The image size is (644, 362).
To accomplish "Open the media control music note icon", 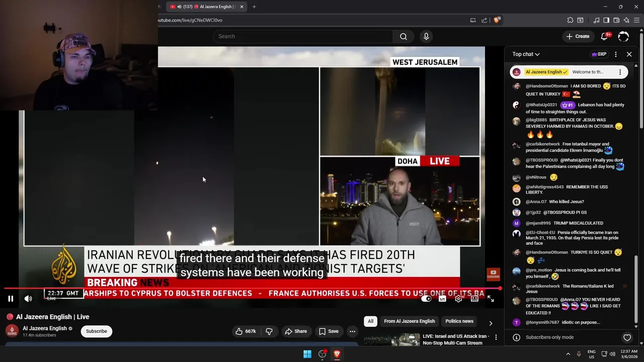I will pyautogui.click(x=597, y=20).
